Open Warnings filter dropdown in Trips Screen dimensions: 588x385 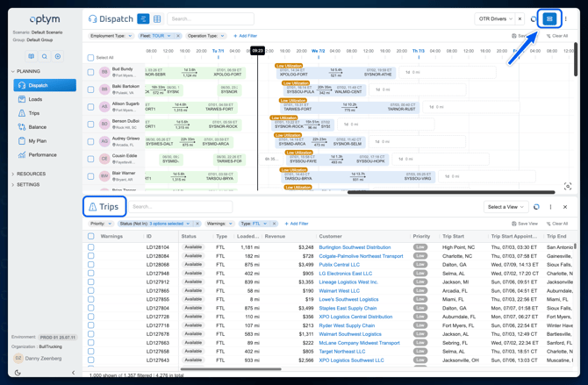pyautogui.click(x=219, y=224)
